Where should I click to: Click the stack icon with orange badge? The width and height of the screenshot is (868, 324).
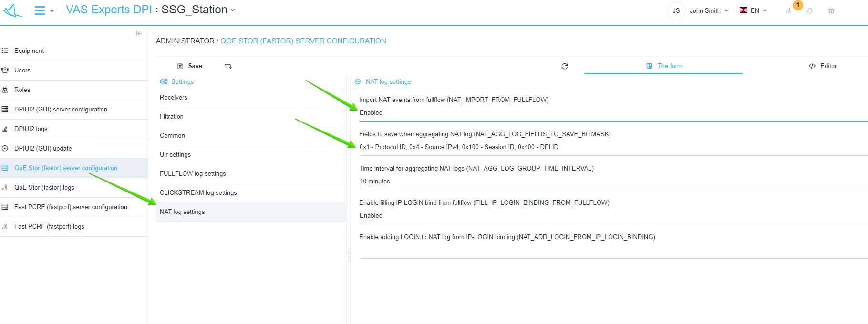789,10
